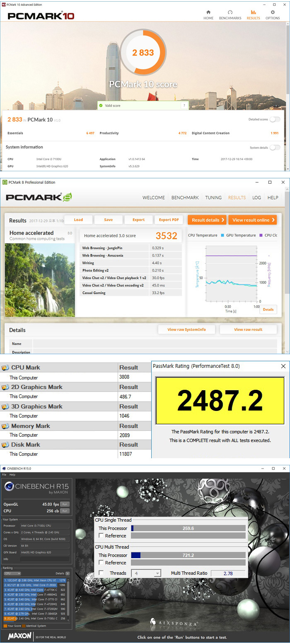Click View result online button
290x644 pixels.
click(x=253, y=220)
